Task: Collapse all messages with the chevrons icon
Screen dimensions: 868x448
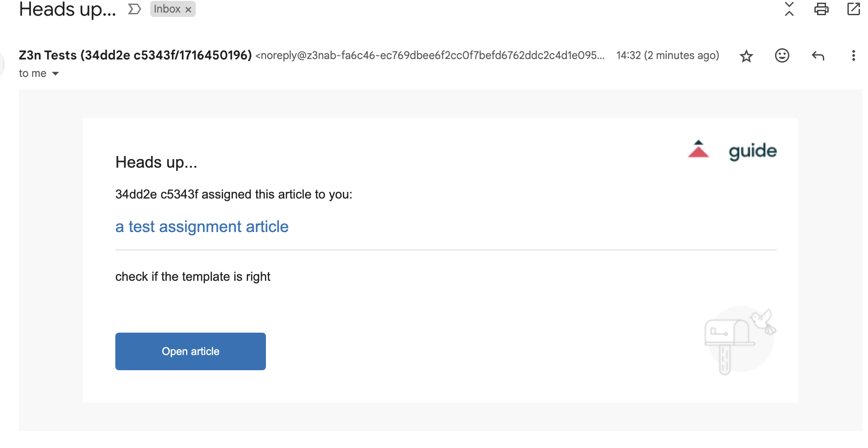Action: pos(789,9)
